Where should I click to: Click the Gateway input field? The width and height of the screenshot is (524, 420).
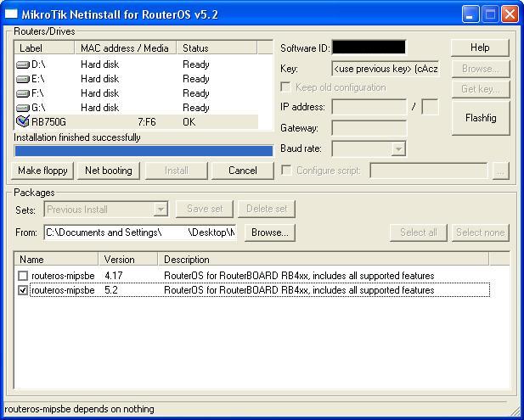[x=369, y=128]
